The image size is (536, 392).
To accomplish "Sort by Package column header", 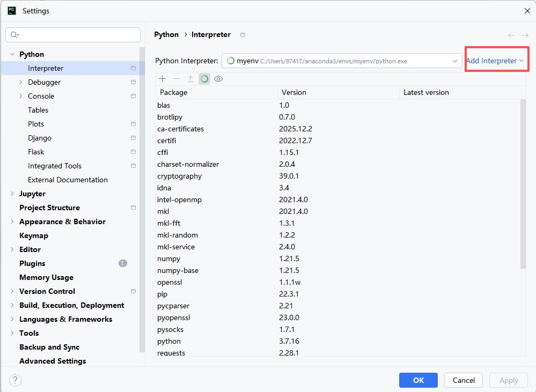I will 216,92.
